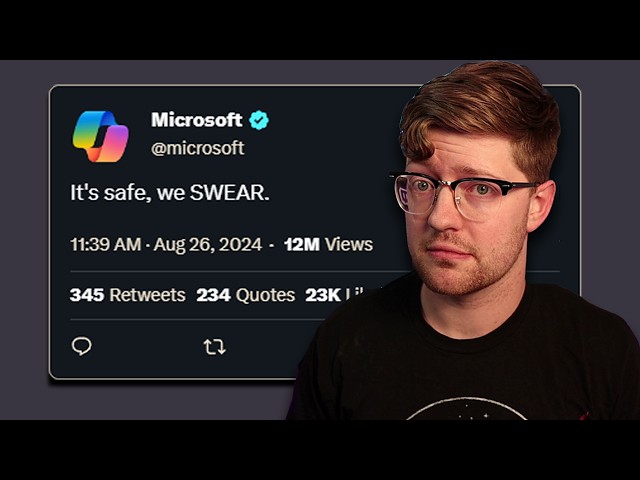Viewport: 640px width, 480px height.
Task: Click the 12M Views count
Action: (329, 244)
